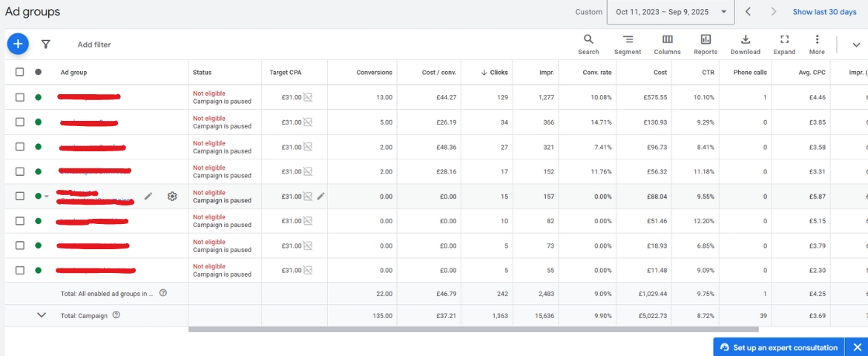Viewport: 868px width, 356px height.
Task: Expand the Total: Campaign row chevron
Action: tap(42, 315)
